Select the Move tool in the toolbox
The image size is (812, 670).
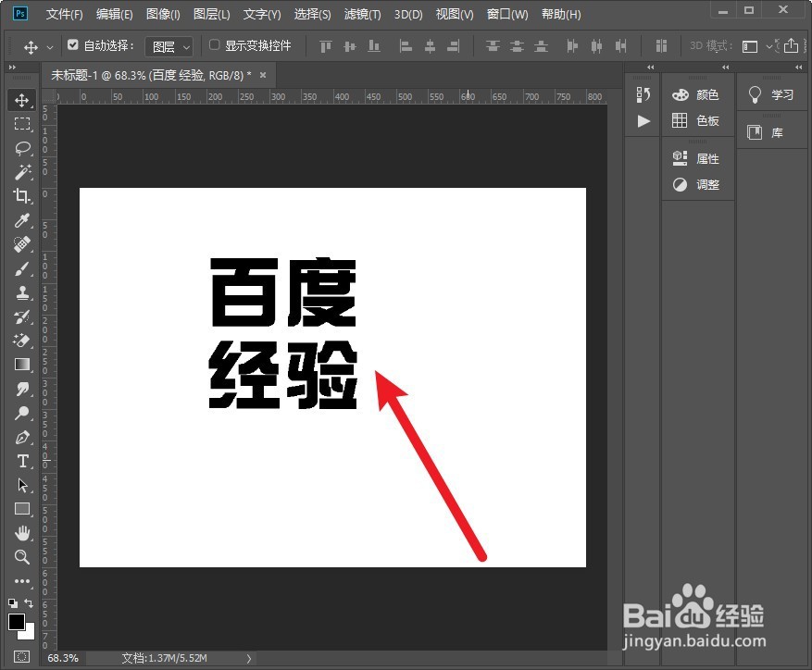point(21,100)
